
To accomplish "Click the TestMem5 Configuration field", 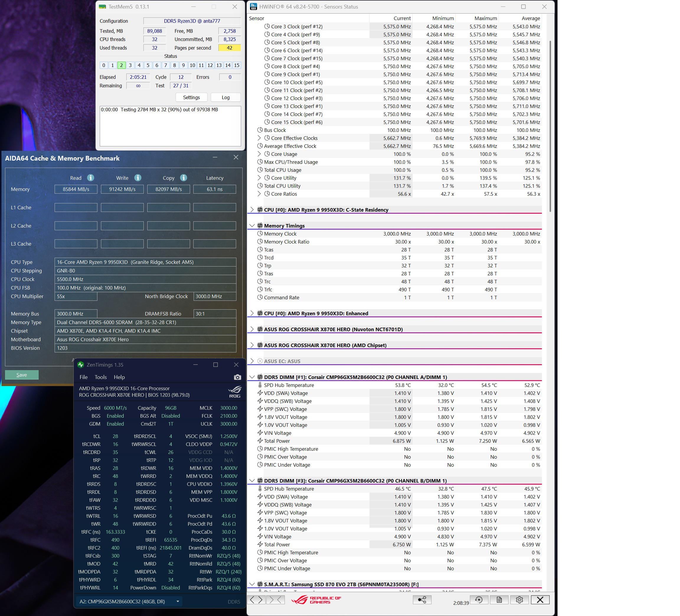I will [x=192, y=21].
